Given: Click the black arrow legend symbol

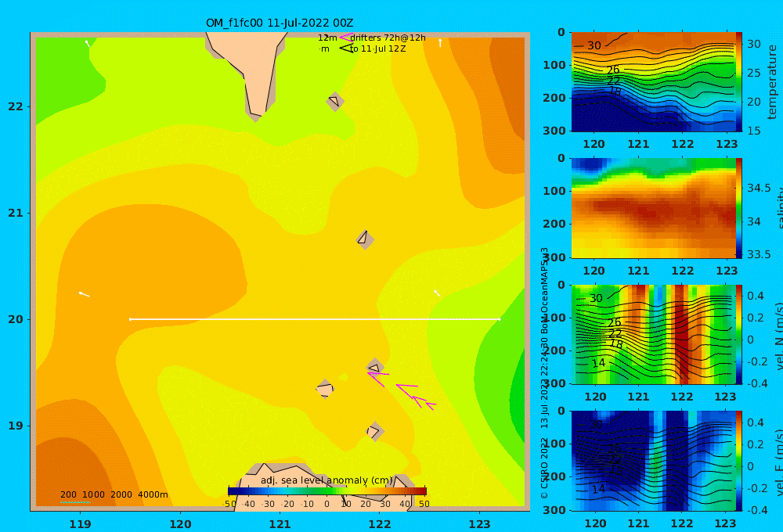Looking at the screenshot, I should coord(345,48).
